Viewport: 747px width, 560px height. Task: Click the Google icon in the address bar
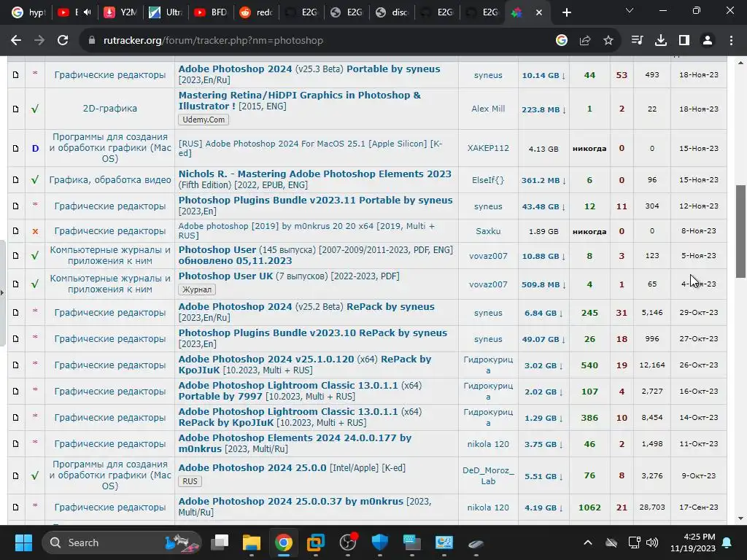(562, 41)
